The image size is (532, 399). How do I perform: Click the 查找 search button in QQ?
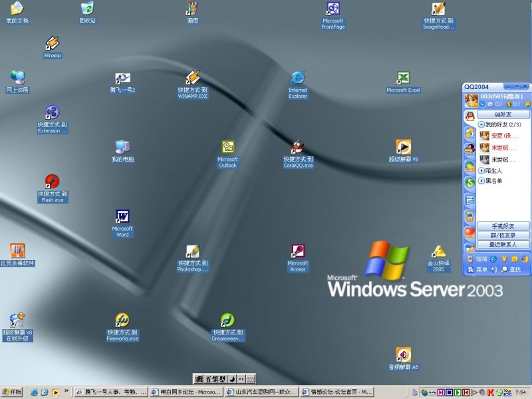point(511,269)
